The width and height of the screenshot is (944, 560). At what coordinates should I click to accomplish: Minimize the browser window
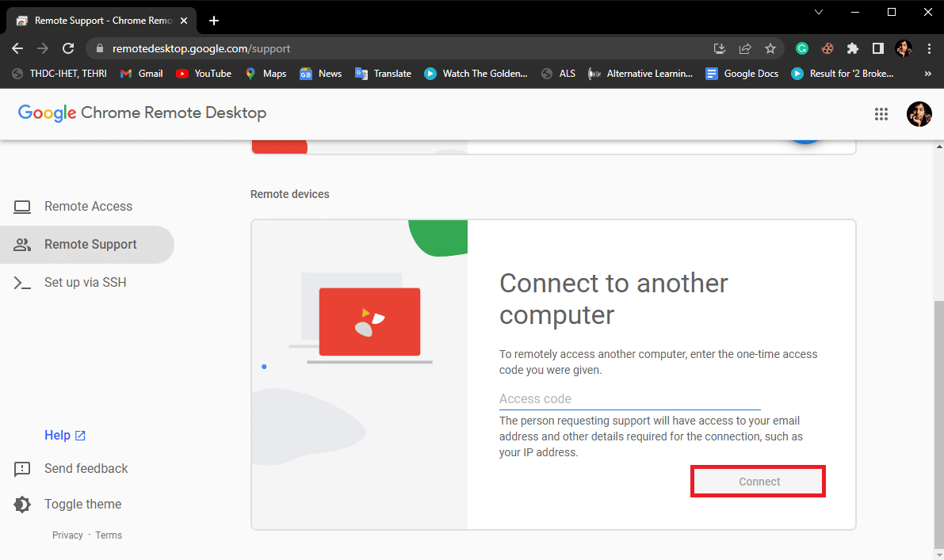tap(855, 12)
